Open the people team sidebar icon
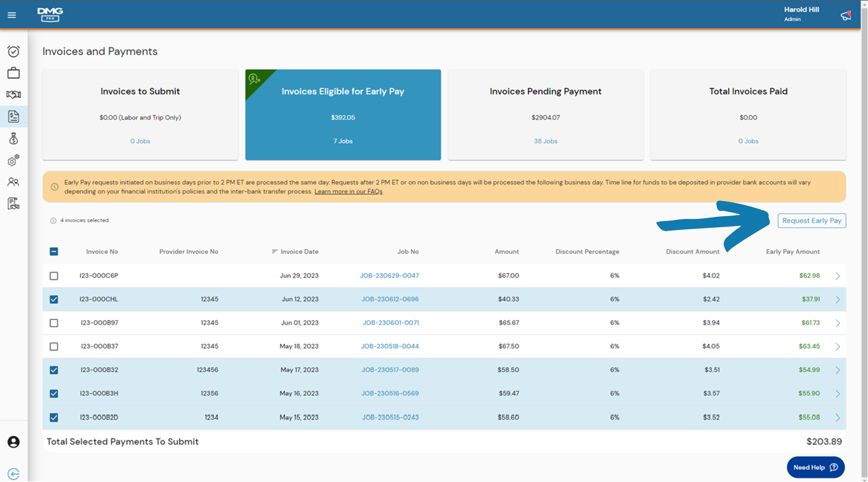 [x=13, y=182]
